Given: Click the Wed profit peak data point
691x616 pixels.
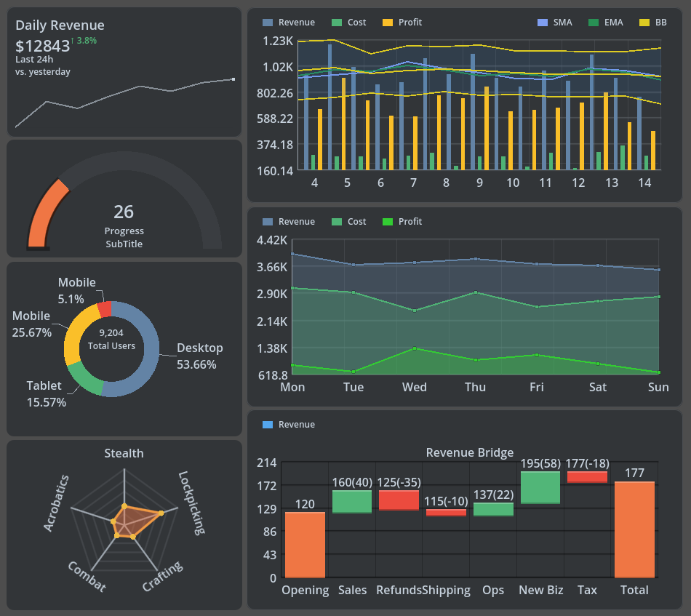Looking at the screenshot, I should coord(415,348).
